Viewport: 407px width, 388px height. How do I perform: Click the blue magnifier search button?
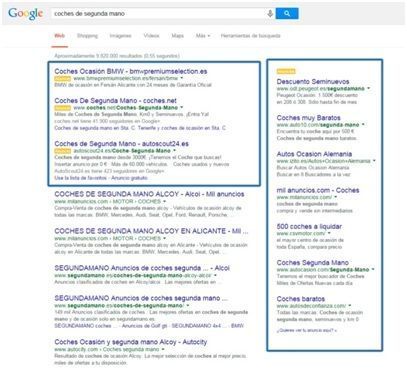pyautogui.click(x=287, y=14)
